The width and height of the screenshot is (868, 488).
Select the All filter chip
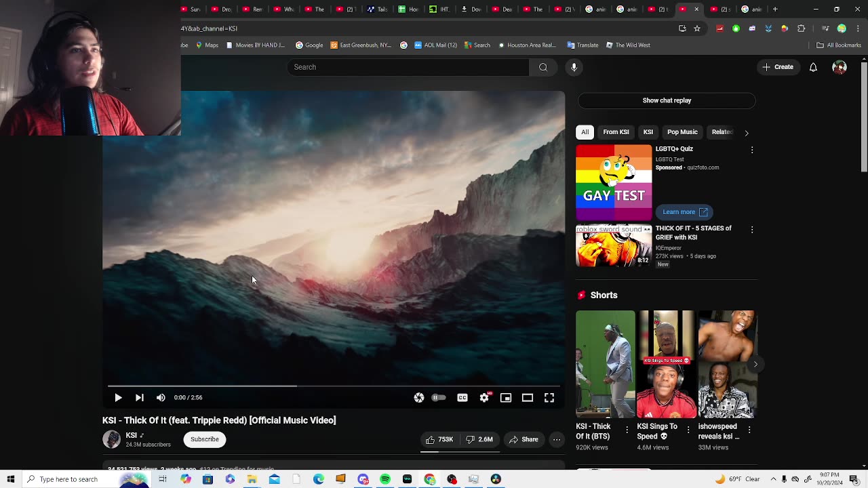point(585,132)
